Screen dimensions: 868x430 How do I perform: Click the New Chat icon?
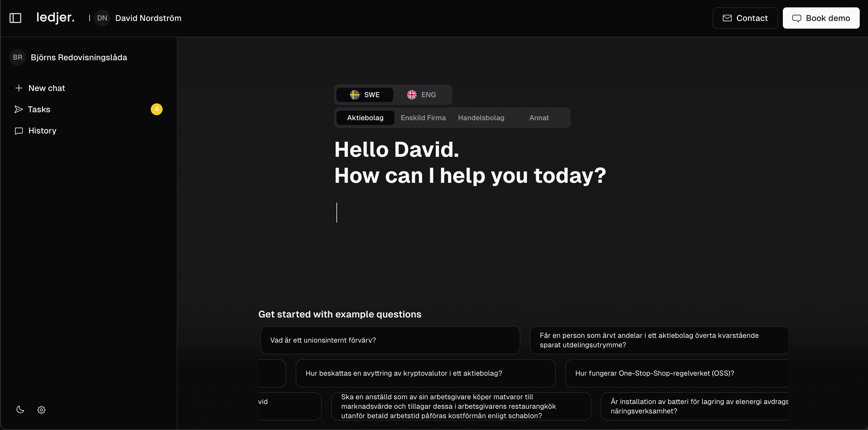point(19,87)
